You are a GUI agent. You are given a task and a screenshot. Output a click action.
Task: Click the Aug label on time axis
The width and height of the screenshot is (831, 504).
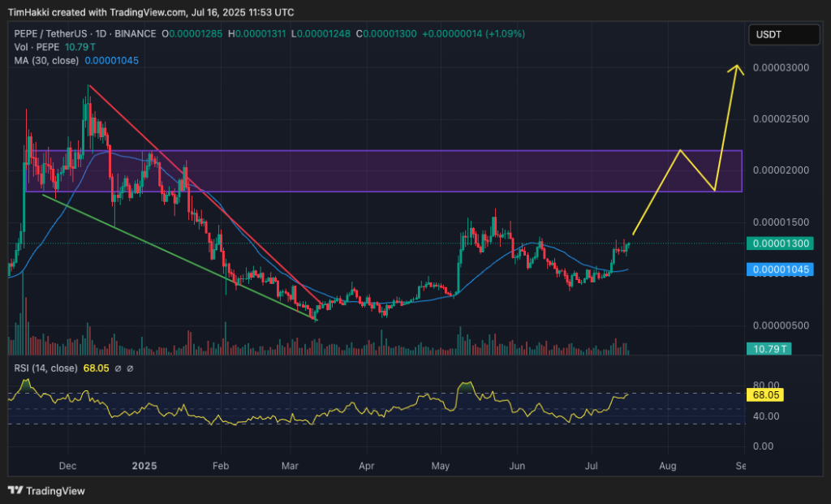[667, 466]
